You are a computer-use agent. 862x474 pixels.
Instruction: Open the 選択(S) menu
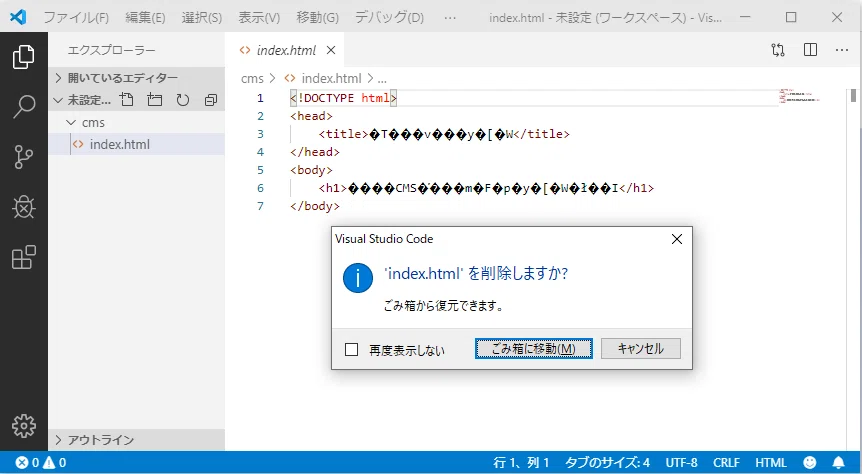click(x=202, y=18)
